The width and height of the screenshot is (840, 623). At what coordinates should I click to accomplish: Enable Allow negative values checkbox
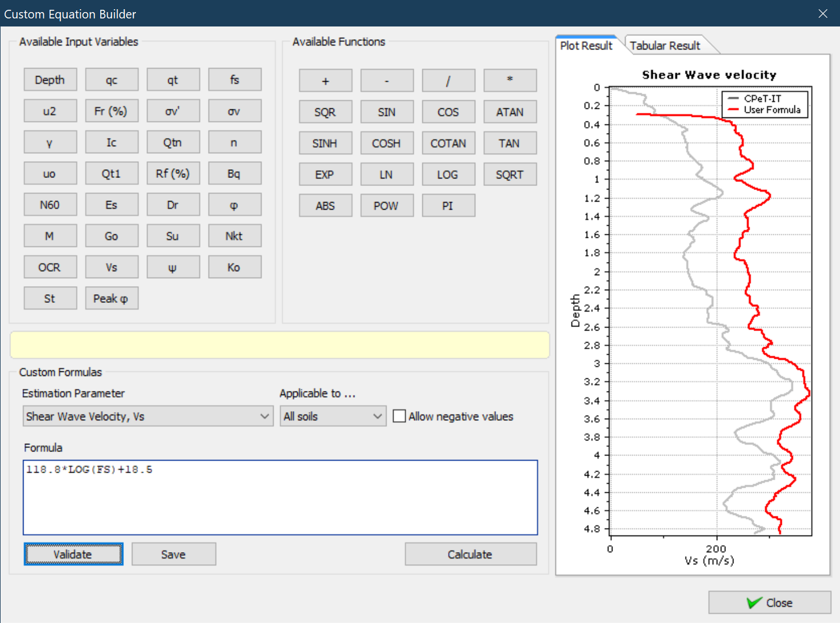point(399,416)
